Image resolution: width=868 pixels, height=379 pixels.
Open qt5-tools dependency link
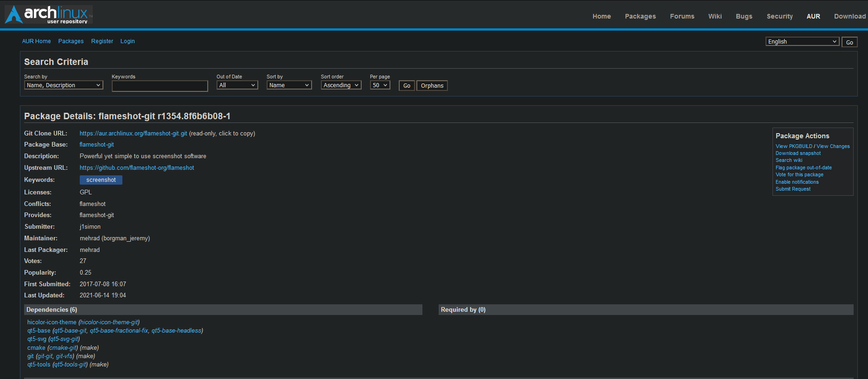pyautogui.click(x=39, y=365)
